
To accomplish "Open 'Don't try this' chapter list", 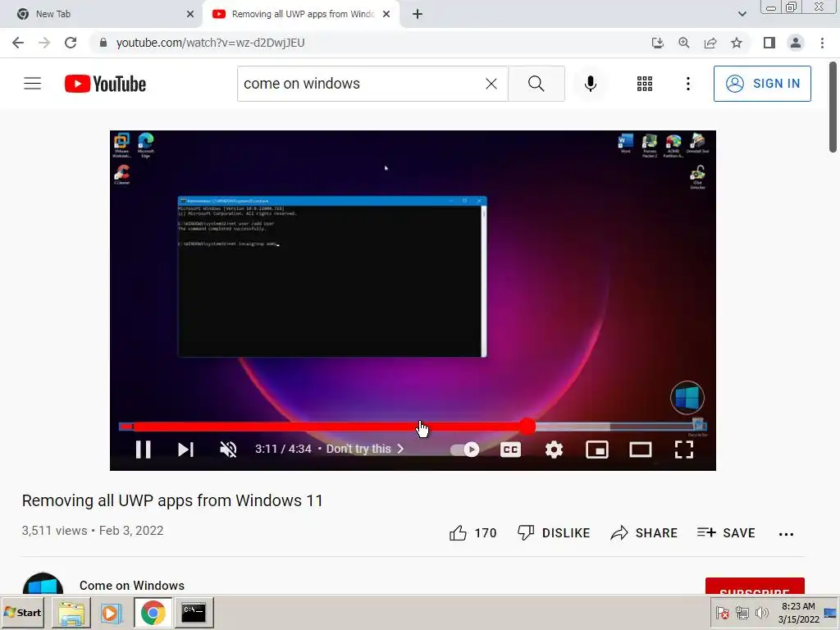I will pyautogui.click(x=365, y=449).
